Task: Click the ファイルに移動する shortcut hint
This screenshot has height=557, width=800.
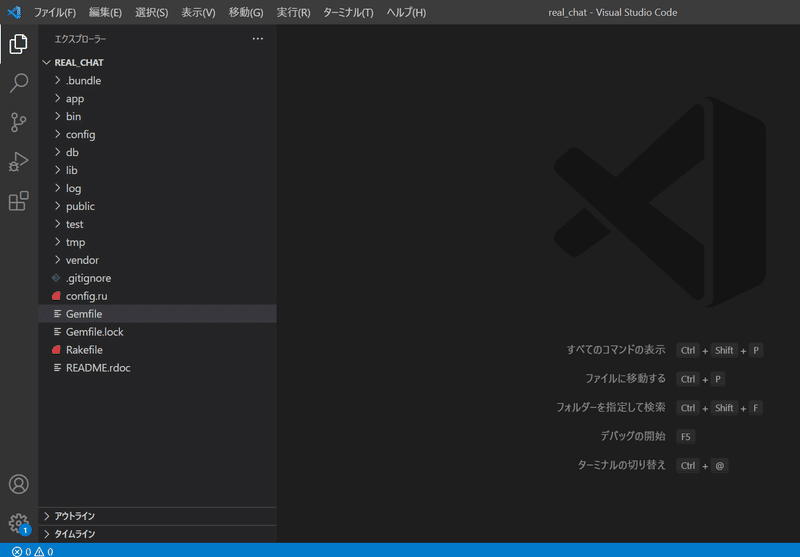Action: [x=625, y=378]
